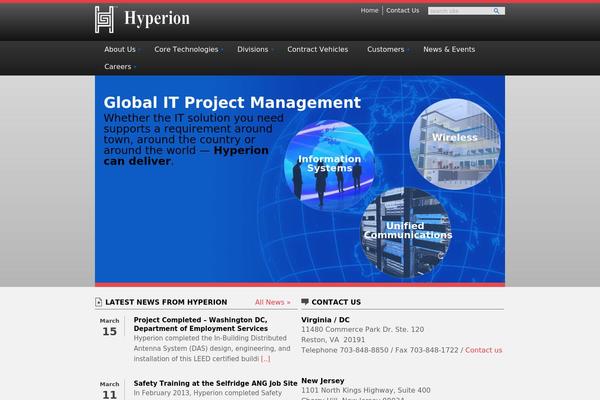
Task: Open the About Us menu
Action: 120,49
